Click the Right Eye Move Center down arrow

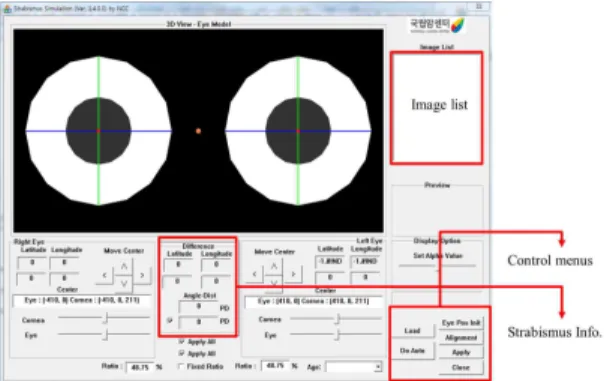click(x=124, y=284)
